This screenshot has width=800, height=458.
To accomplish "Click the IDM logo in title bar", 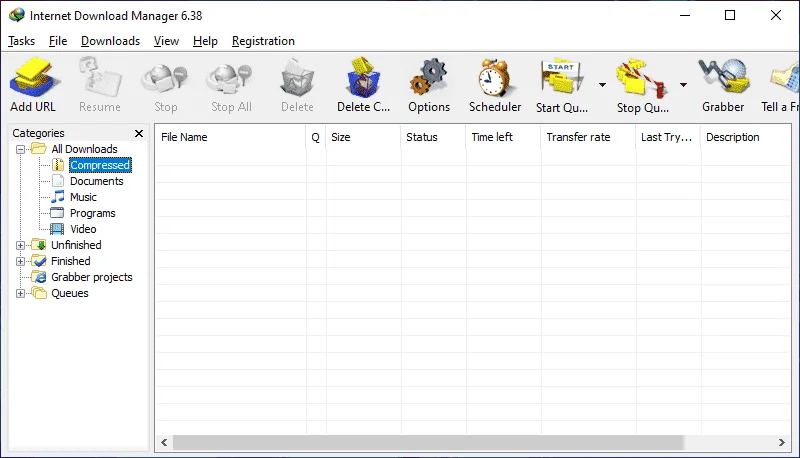I will [17, 15].
